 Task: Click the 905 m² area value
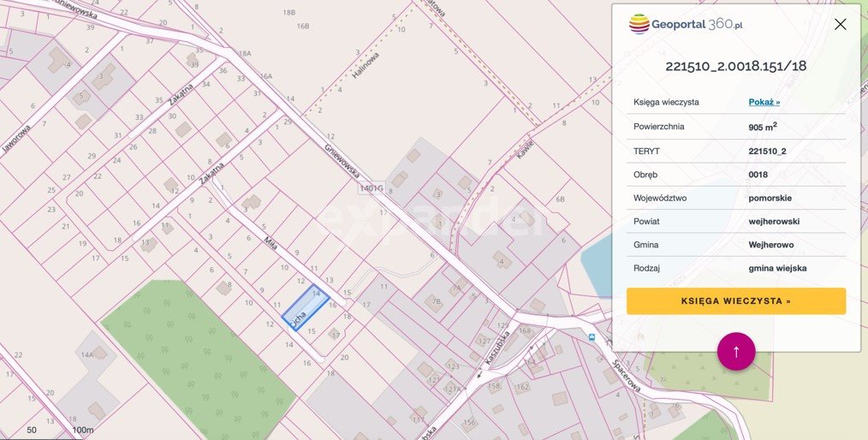[762, 127]
